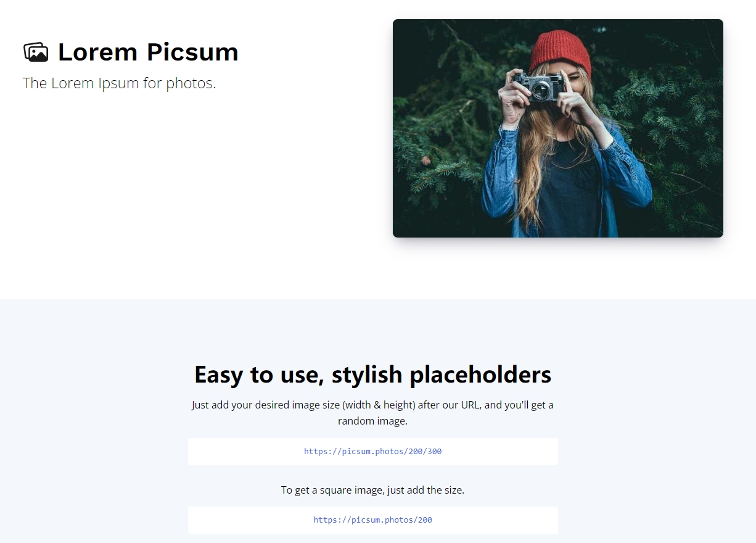Click the red beanie in the hero photo
The height and width of the screenshot is (543, 756).
[x=559, y=51]
